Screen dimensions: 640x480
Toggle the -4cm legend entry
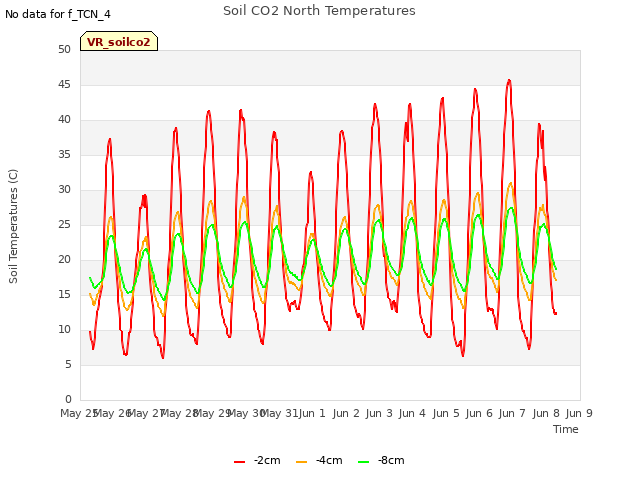(319, 460)
